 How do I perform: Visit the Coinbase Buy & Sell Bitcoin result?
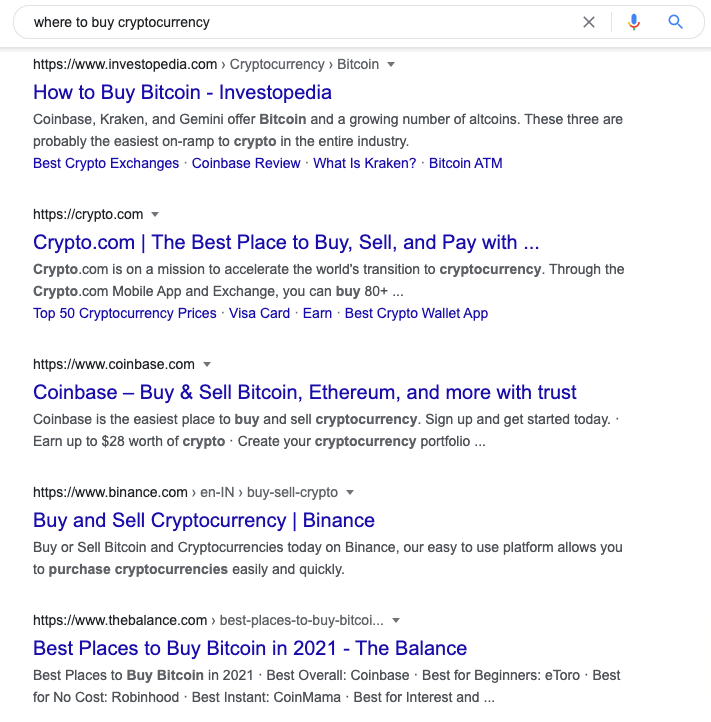pos(305,393)
